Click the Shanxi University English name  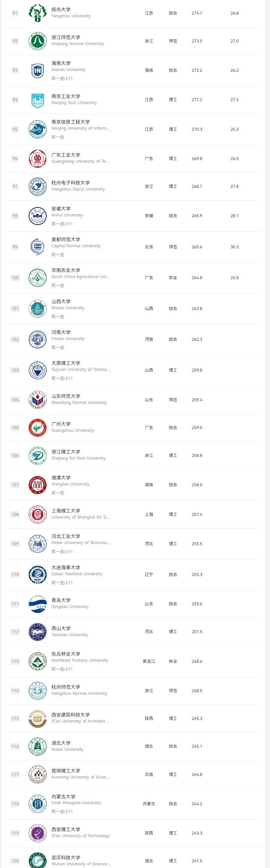[x=68, y=308]
